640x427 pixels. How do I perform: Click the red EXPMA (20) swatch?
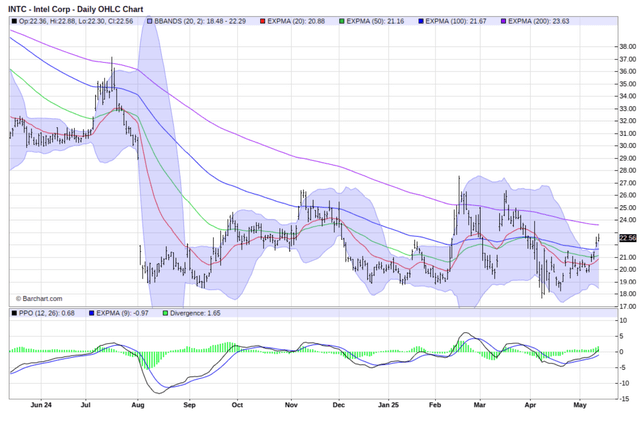pyautogui.click(x=263, y=21)
